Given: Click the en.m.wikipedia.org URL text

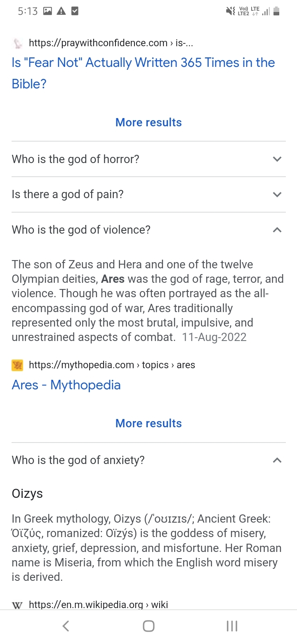Looking at the screenshot, I should [99, 605].
